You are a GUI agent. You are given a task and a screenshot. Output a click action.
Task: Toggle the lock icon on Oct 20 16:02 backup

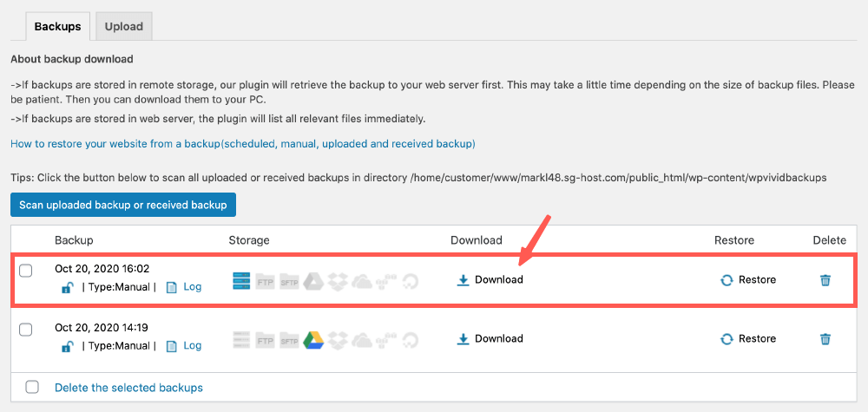(x=67, y=287)
